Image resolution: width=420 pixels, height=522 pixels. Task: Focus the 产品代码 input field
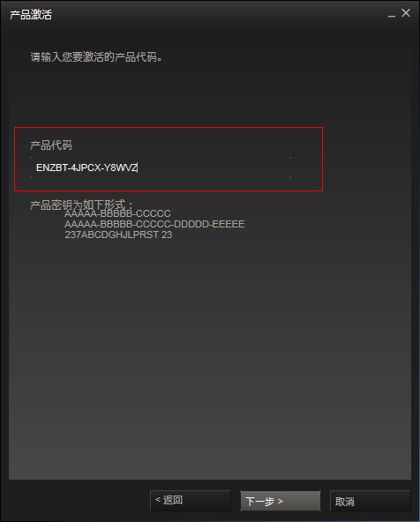pyautogui.click(x=161, y=168)
